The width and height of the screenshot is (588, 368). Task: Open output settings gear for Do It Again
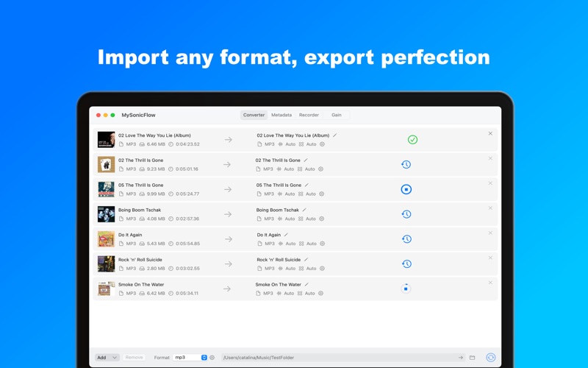(x=322, y=244)
